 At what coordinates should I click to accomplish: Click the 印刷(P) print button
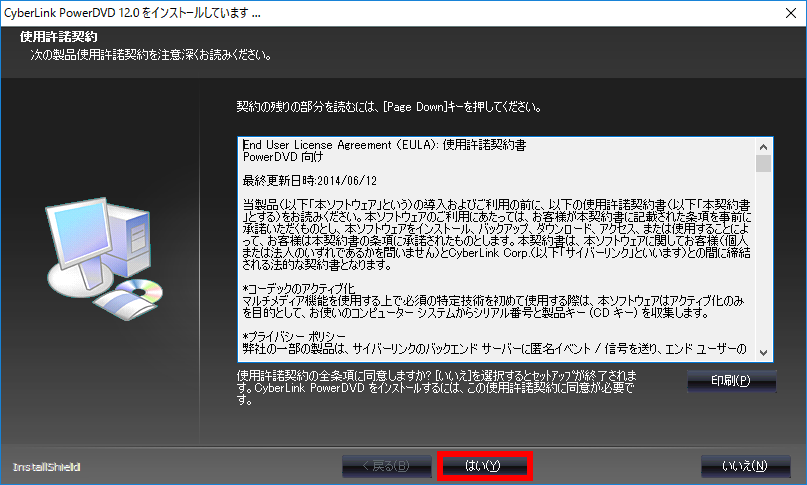[x=731, y=381]
